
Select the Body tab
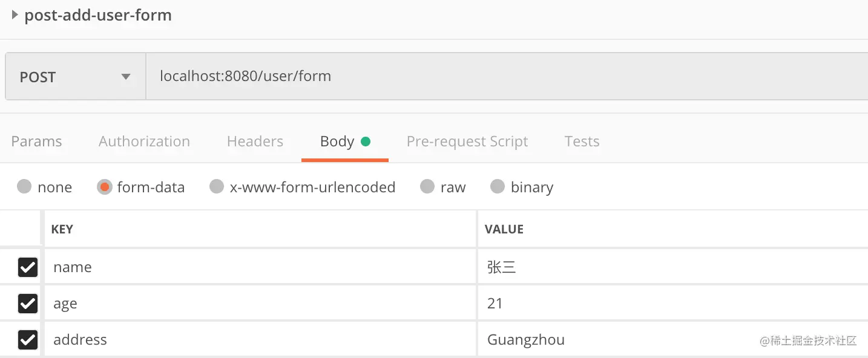pos(337,142)
